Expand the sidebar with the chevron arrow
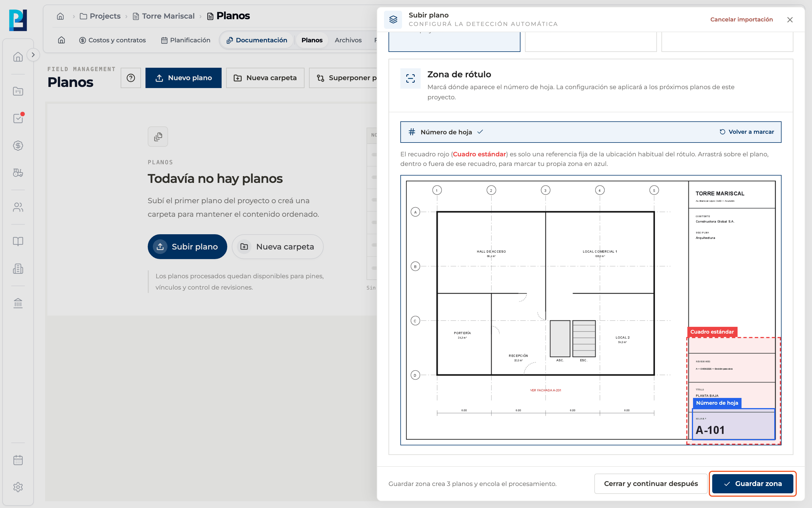 33,55
